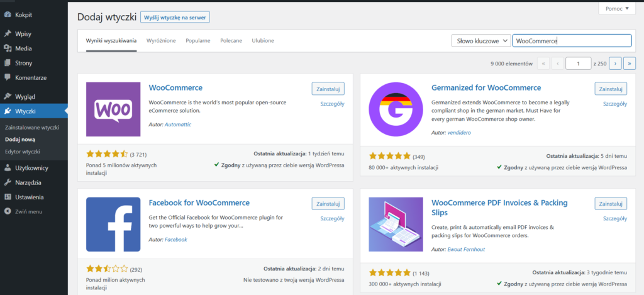
Task: Switch to the Popularne tab
Action: click(198, 41)
